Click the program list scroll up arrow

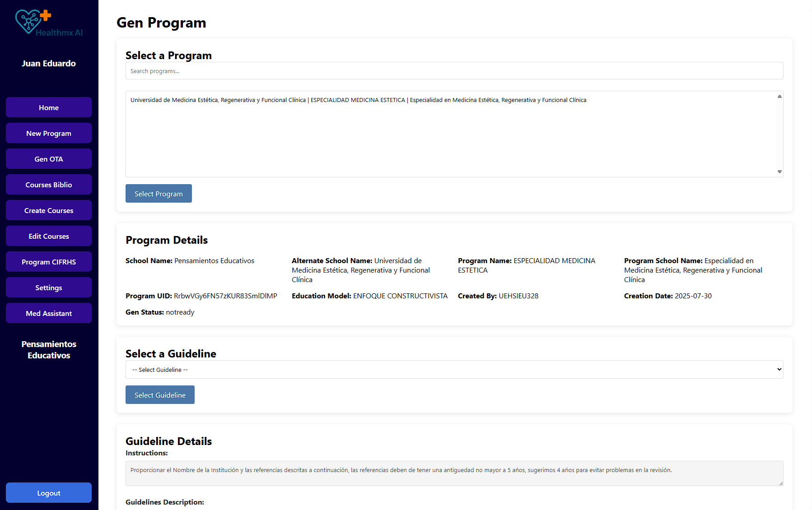[779, 96]
